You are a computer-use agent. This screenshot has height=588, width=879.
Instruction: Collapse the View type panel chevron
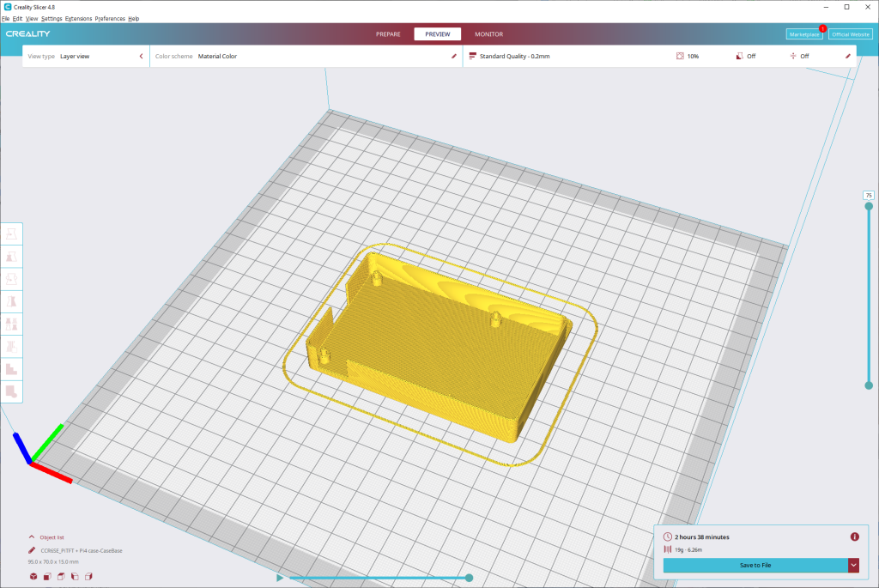click(142, 56)
